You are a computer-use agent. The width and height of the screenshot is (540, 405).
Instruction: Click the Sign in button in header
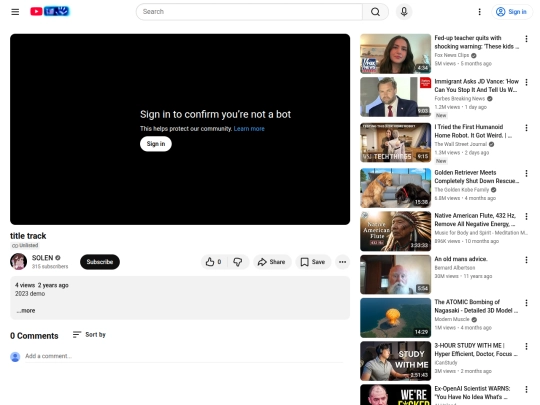tap(511, 12)
